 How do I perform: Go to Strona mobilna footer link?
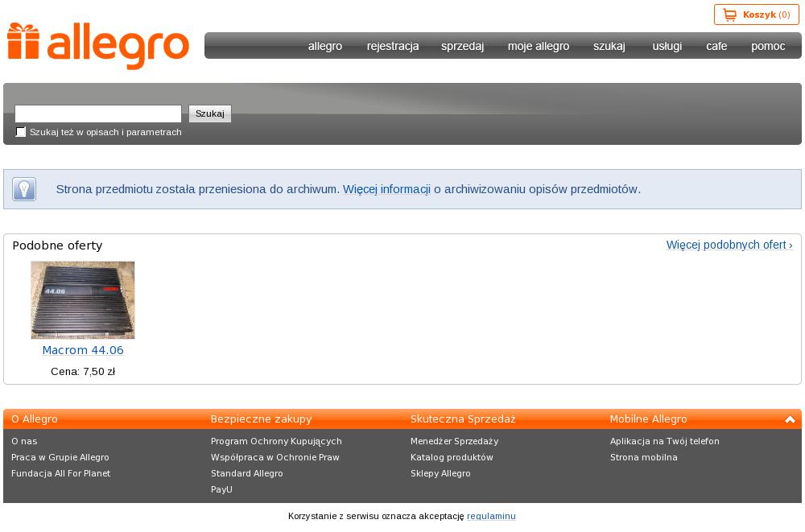tap(644, 457)
